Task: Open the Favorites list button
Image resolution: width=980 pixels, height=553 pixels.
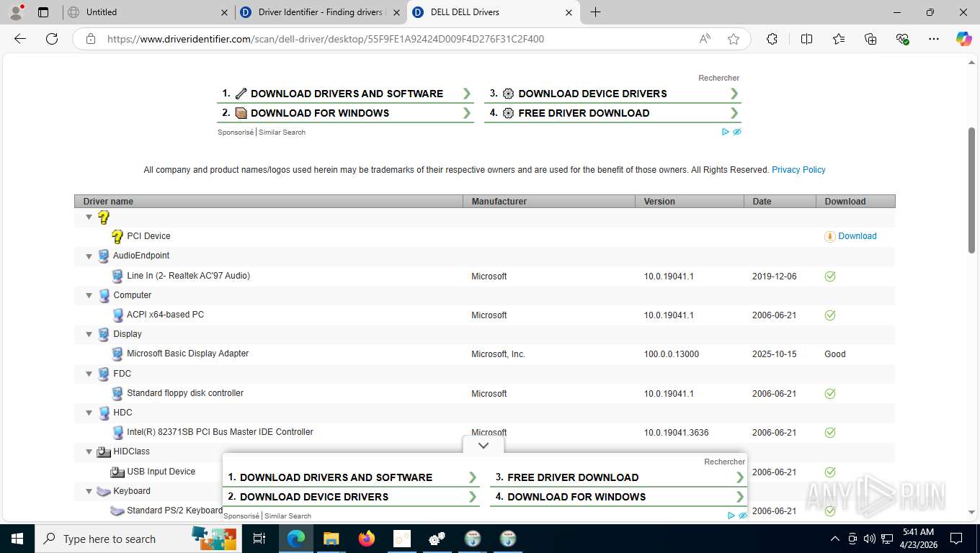Action: pyautogui.click(x=839, y=39)
